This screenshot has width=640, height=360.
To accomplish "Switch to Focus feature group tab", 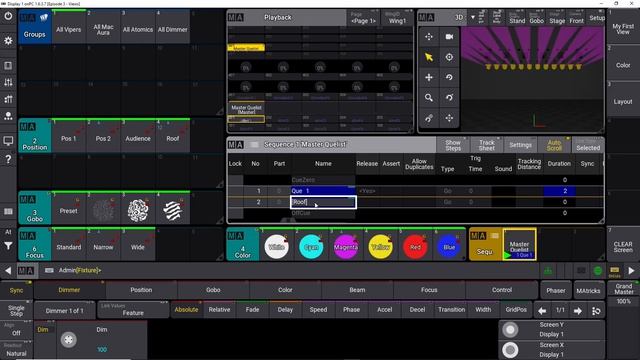I will click(x=429, y=290).
